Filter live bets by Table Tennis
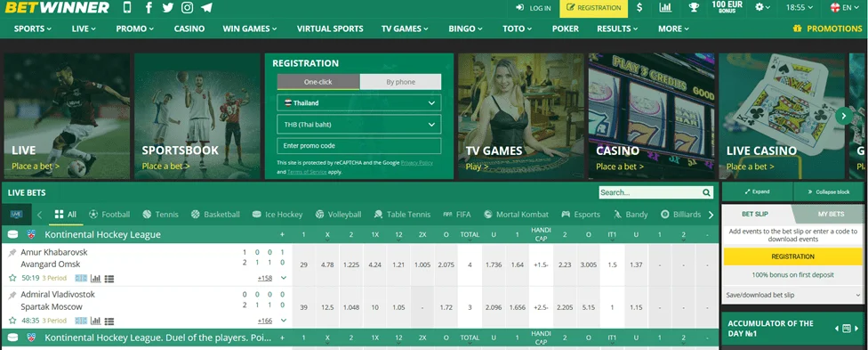Image resolution: width=868 pixels, height=350 pixels. click(x=403, y=214)
